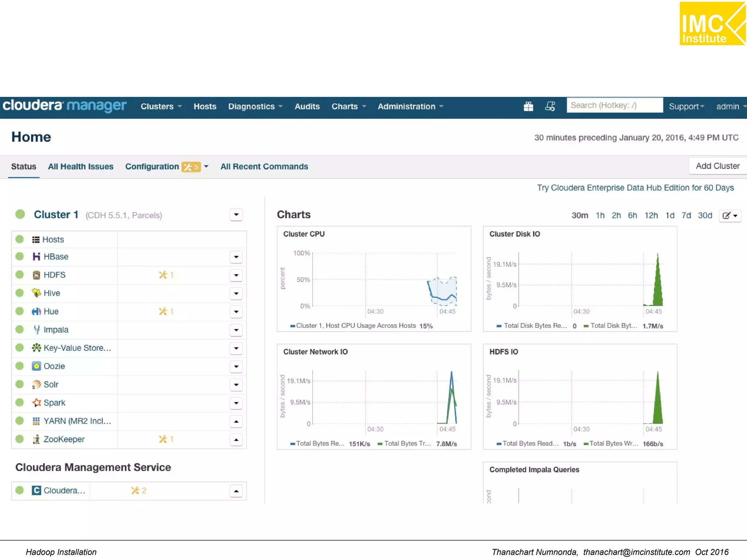This screenshot has height=560, width=747.
Task: Open the Spark actions dropdown
Action: click(236, 403)
